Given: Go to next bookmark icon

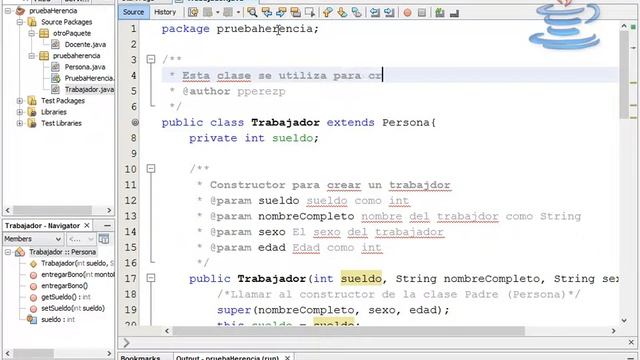Looking at the screenshot, I should click(x=342, y=12).
